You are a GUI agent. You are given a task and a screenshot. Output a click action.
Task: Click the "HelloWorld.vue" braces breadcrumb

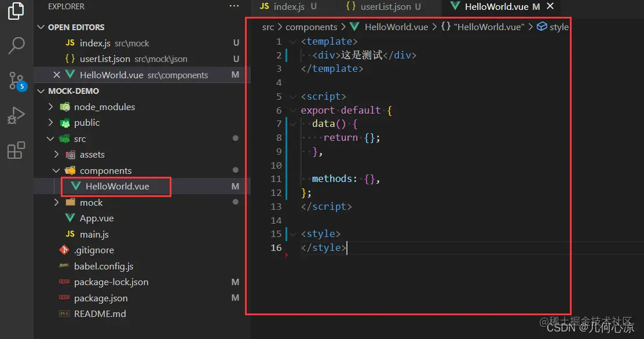tap(483, 27)
